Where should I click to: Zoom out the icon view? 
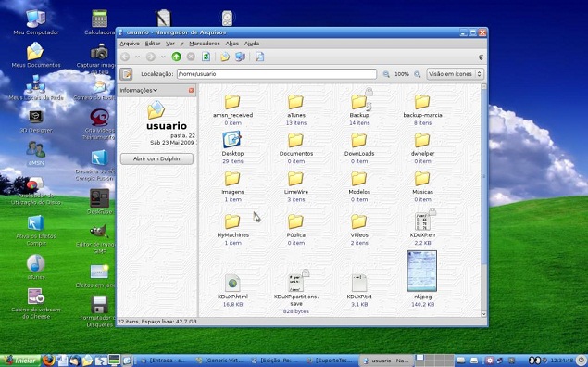[x=386, y=74]
